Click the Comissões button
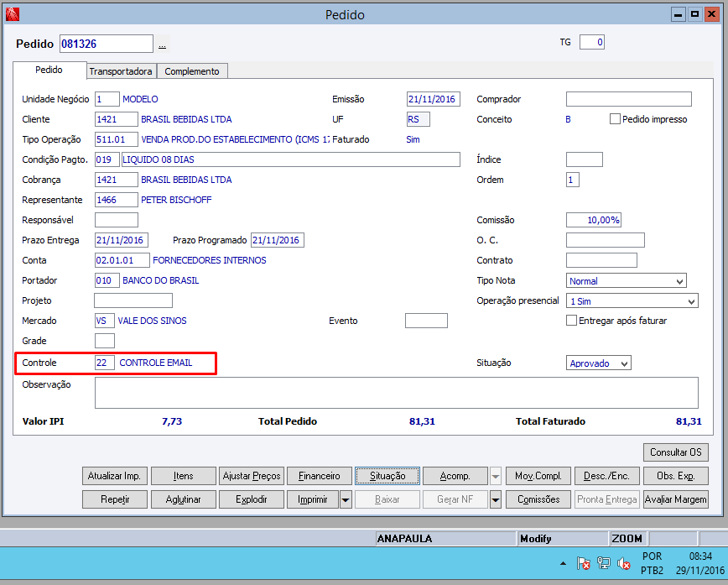This screenshot has height=585, width=728. (x=538, y=499)
